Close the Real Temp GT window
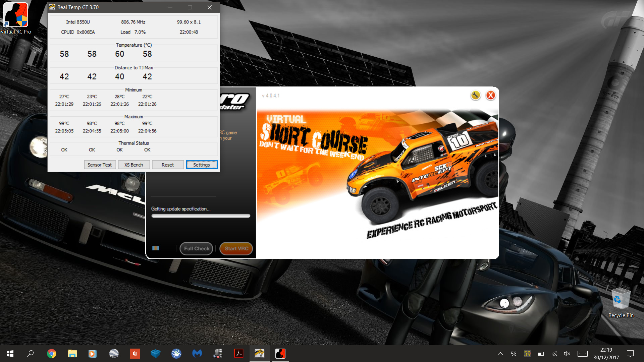Image resolution: width=644 pixels, height=362 pixels. point(210,7)
